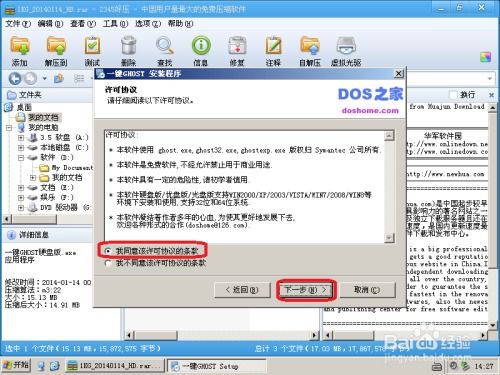This screenshot has height=375, width=500.
Task: Click the license text scrollbar up arrow
Action: pyautogui.click(x=389, y=135)
